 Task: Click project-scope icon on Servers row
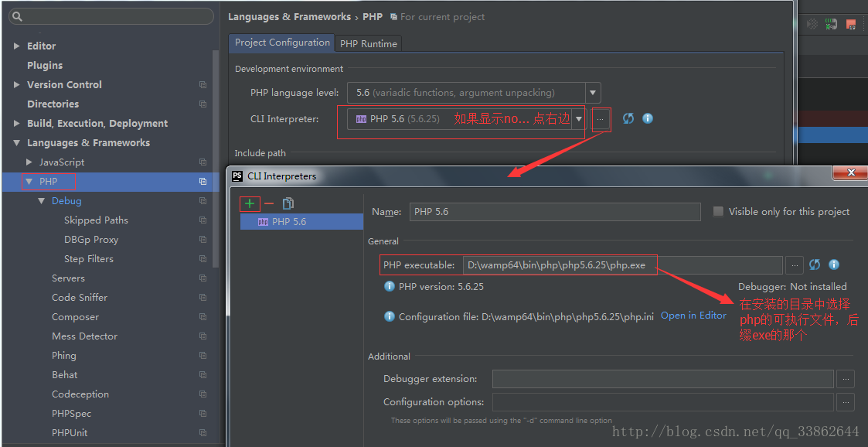(x=203, y=278)
